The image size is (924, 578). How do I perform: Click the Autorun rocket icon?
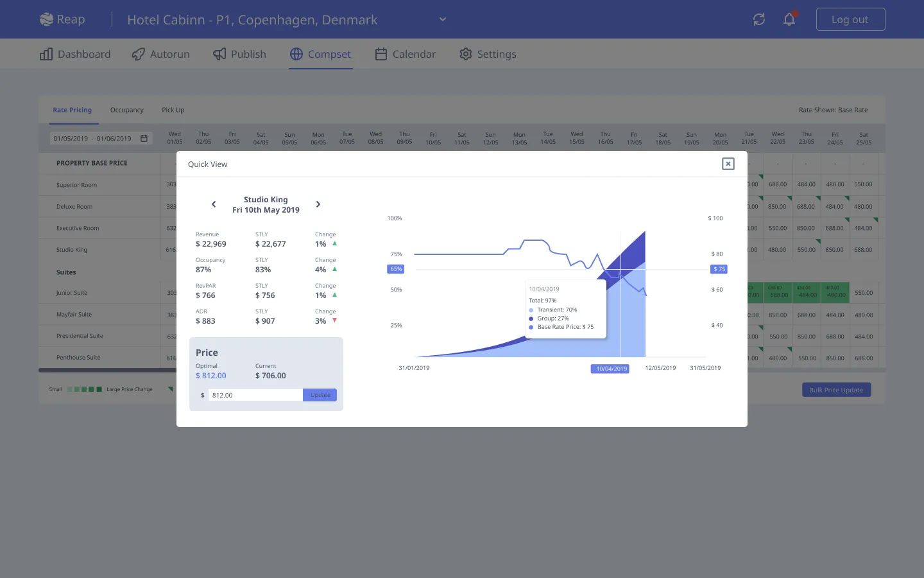(x=138, y=55)
